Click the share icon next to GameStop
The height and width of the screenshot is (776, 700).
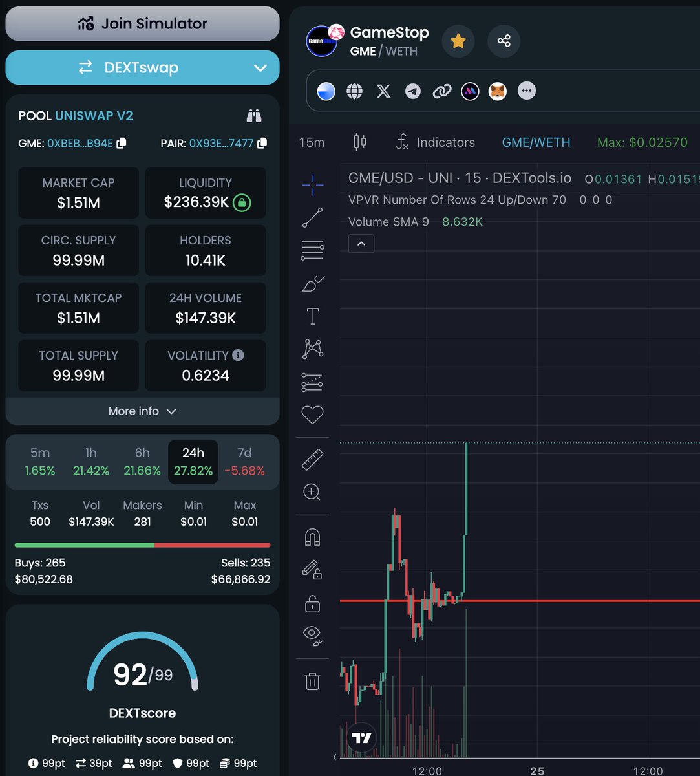[504, 41]
